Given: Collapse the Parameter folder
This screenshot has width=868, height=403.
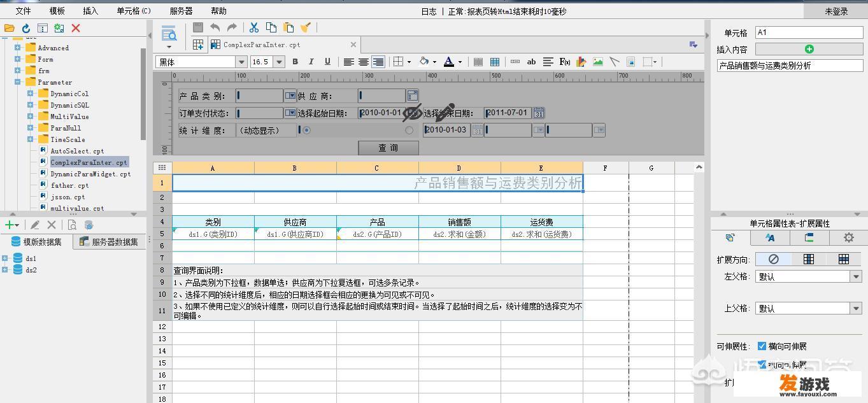Looking at the screenshot, I should (x=18, y=82).
